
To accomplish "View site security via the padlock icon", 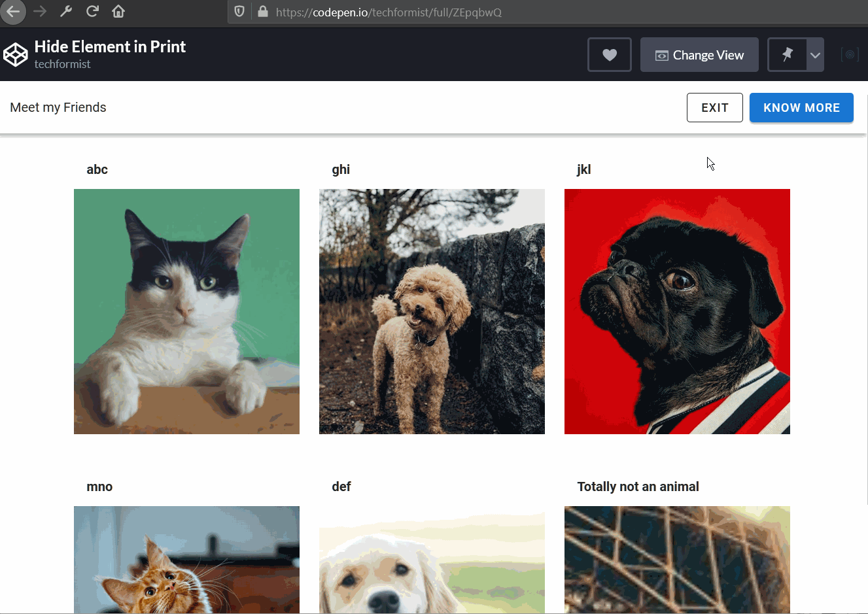I will tap(263, 12).
